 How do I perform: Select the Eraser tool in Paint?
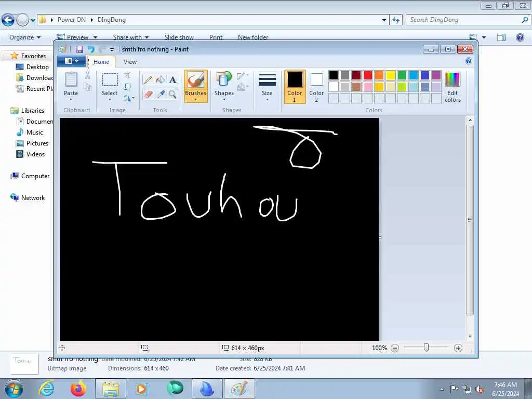[148, 94]
